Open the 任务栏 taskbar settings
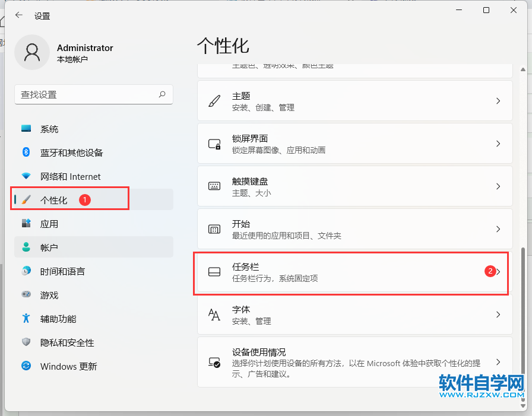Image resolution: width=532 pixels, height=416 pixels. pos(350,272)
